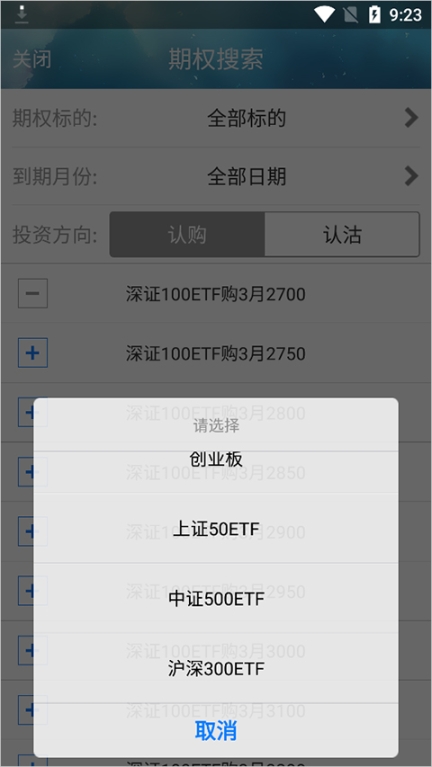Expand 到期月份 chevron arrow
This screenshot has width=432, height=767.
tap(411, 176)
